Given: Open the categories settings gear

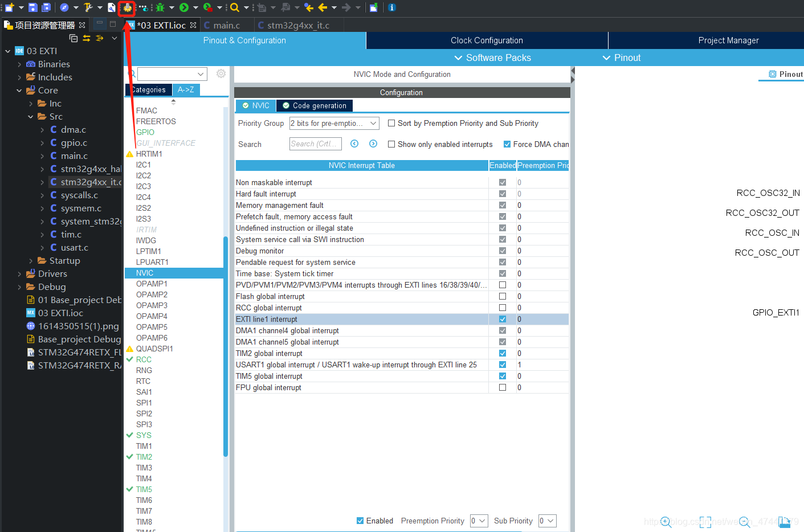Looking at the screenshot, I should click(221, 73).
